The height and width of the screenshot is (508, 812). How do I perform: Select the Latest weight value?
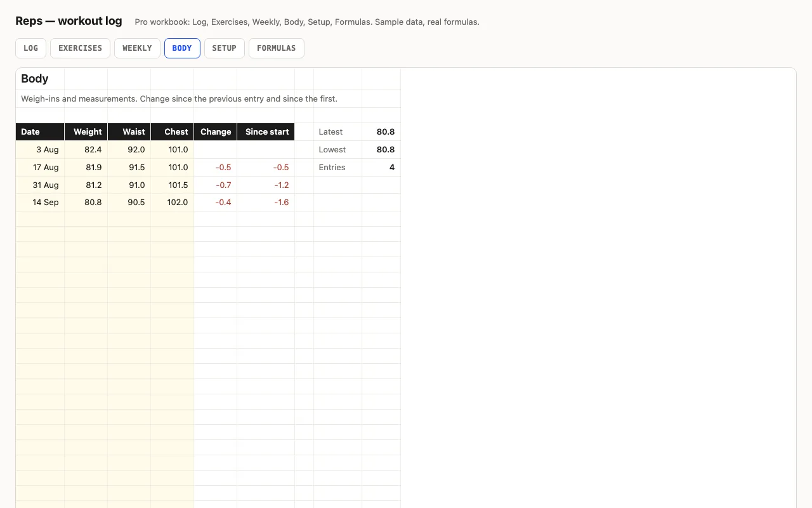click(x=381, y=132)
